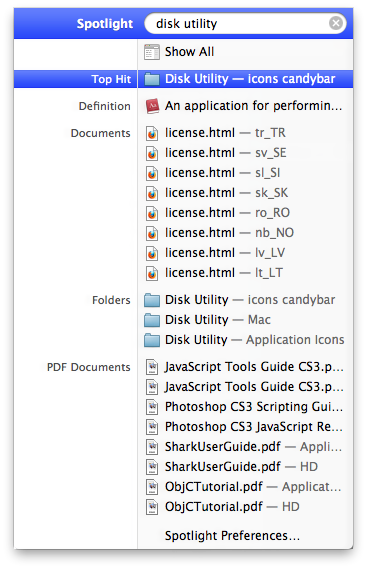The image size is (367, 569).
Task: Click PDF icon of first JavaScript Tools Guide
Action: click(x=152, y=367)
